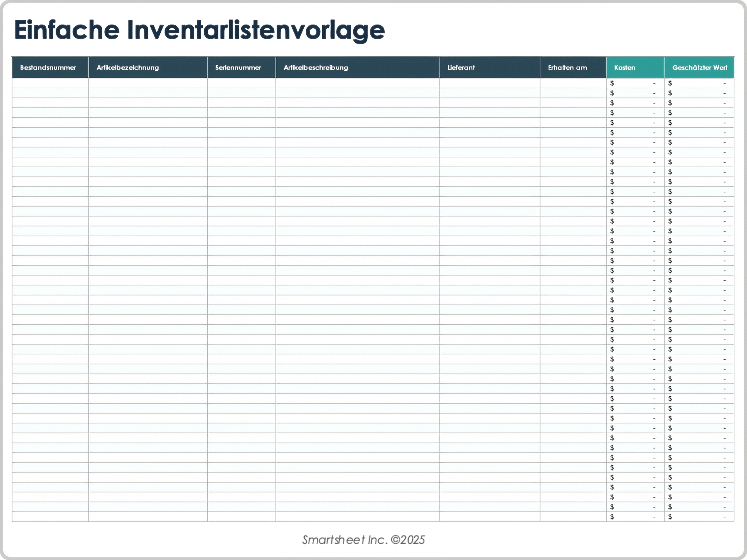Select first empty Seriennummer cell
The height and width of the screenshot is (560, 747).
241,83
